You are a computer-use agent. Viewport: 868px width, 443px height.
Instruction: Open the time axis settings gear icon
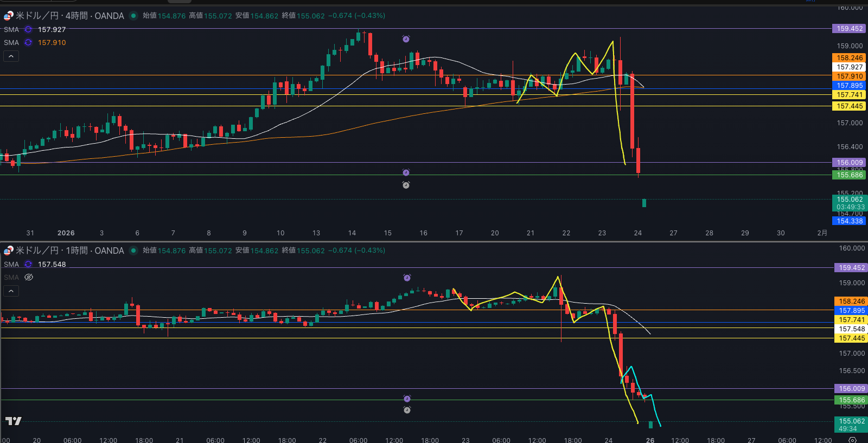pos(852,440)
